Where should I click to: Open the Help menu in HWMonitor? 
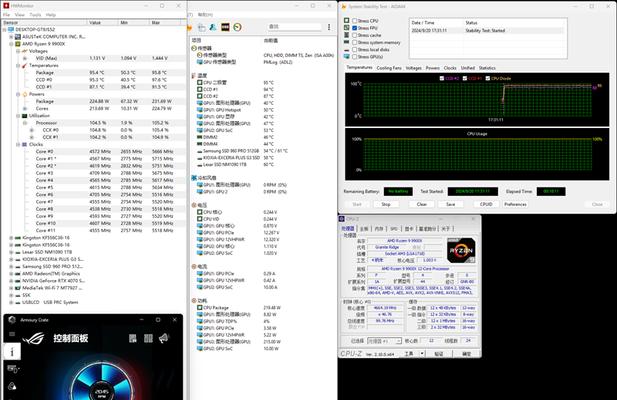[x=51, y=15]
